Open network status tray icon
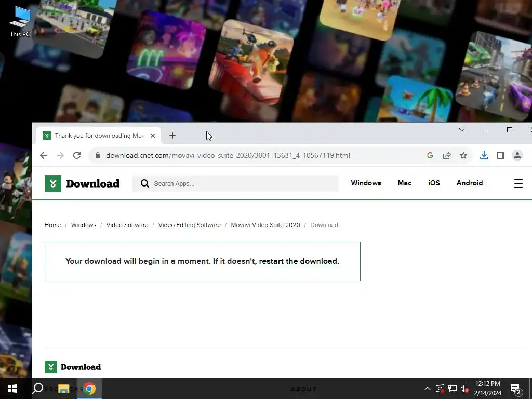Screen dimensions: 532x399 [453, 389]
